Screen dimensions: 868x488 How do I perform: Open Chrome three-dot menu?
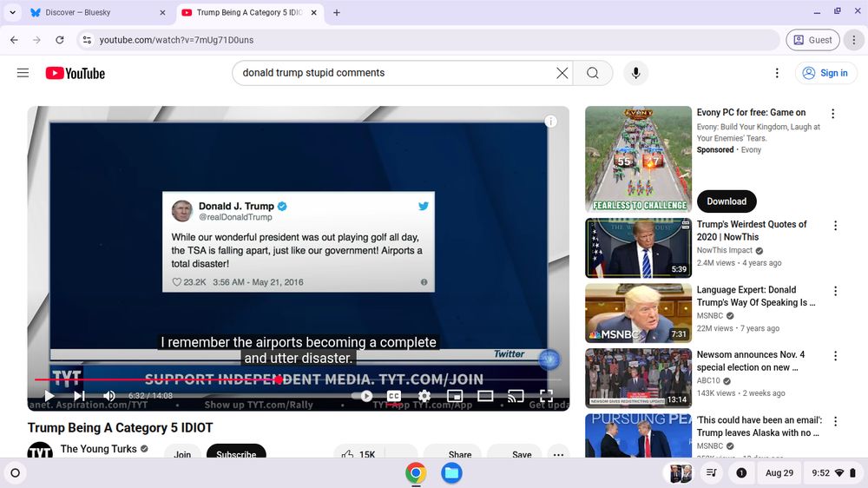(x=853, y=40)
